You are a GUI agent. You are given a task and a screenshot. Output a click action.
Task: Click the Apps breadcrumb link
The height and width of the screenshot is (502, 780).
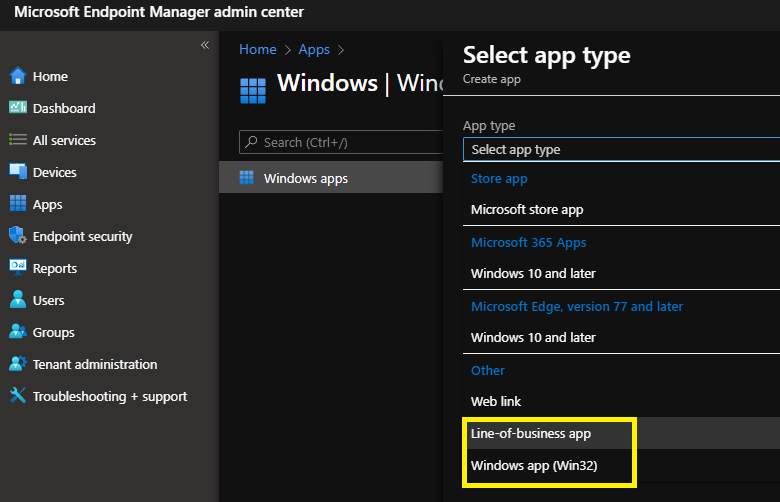tap(314, 49)
